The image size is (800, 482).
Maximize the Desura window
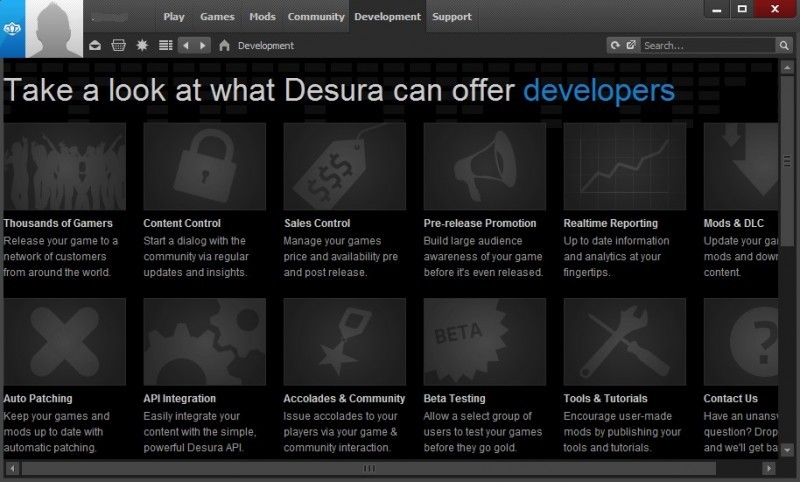click(x=742, y=9)
